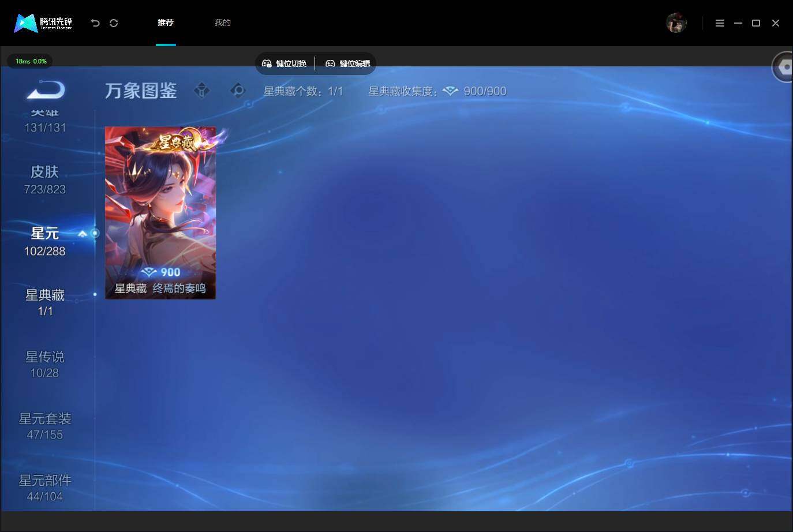Switch to the 我的 tab

223,23
